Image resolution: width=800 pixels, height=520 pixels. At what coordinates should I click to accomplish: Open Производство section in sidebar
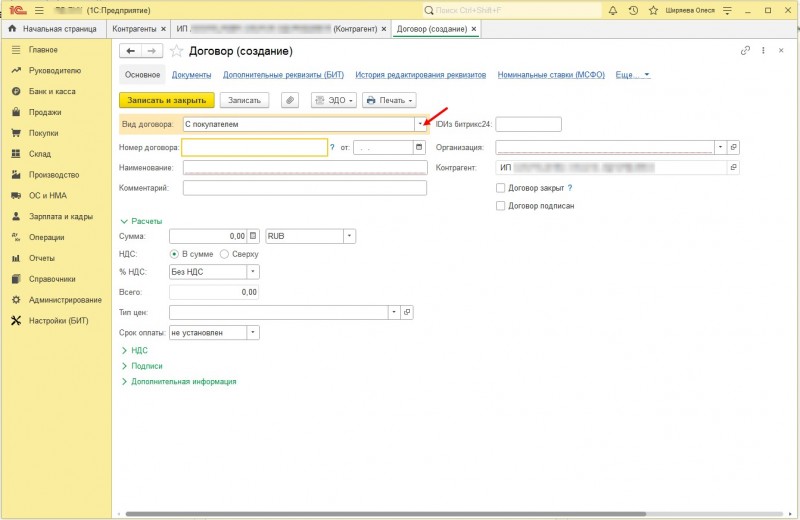[x=56, y=175]
